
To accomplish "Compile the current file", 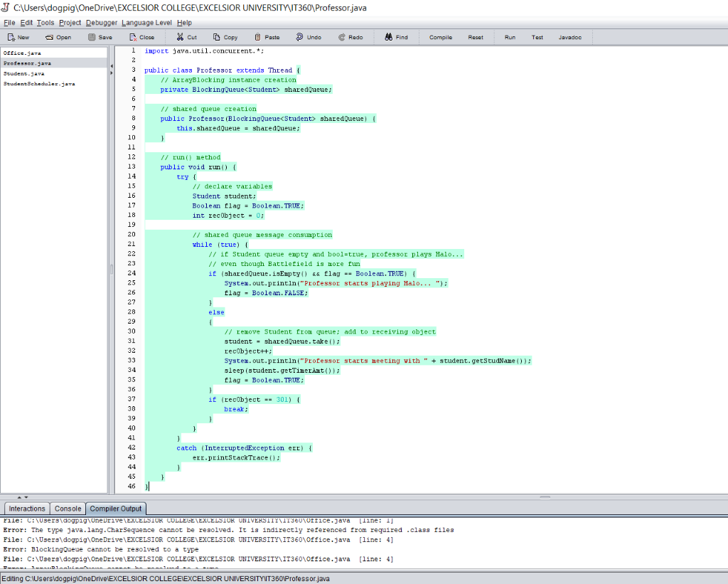I will pos(440,37).
